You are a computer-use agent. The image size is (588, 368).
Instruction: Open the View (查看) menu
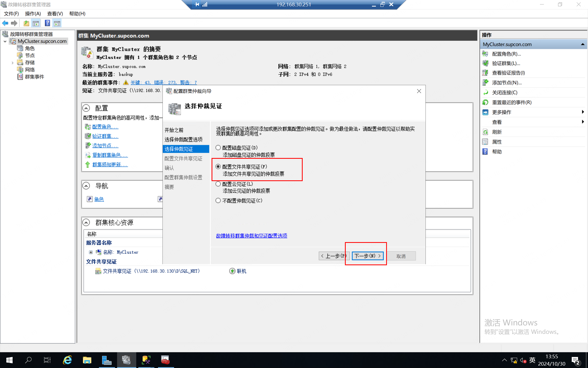(55, 14)
